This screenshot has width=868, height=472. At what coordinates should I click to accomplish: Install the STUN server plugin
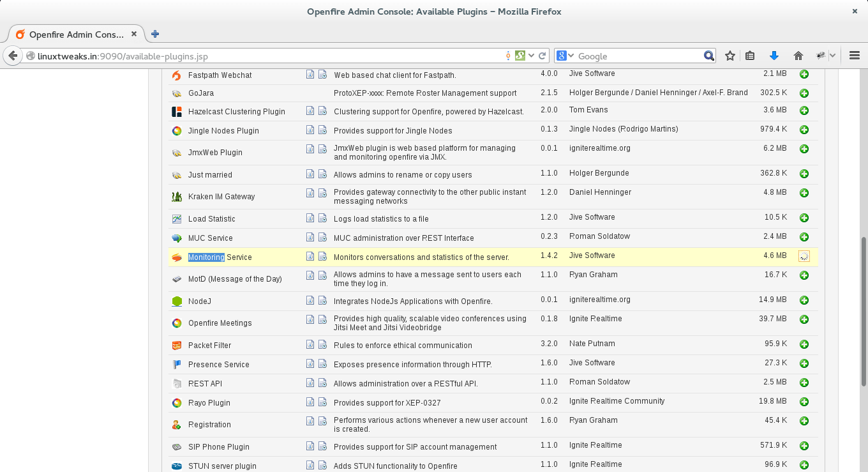coord(804,466)
